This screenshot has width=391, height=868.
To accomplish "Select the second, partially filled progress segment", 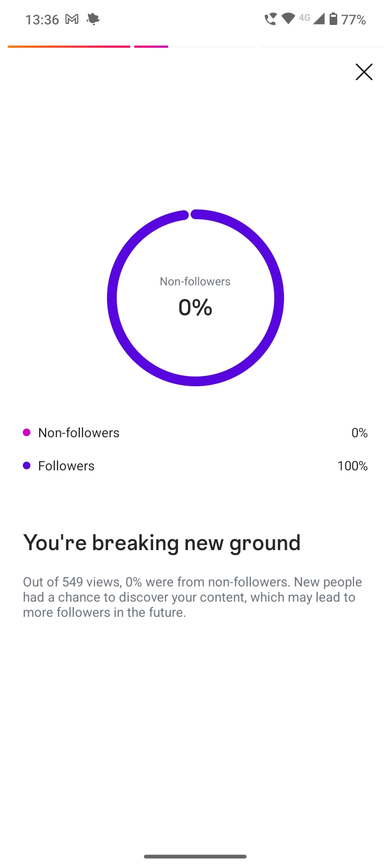I will 195,47.
